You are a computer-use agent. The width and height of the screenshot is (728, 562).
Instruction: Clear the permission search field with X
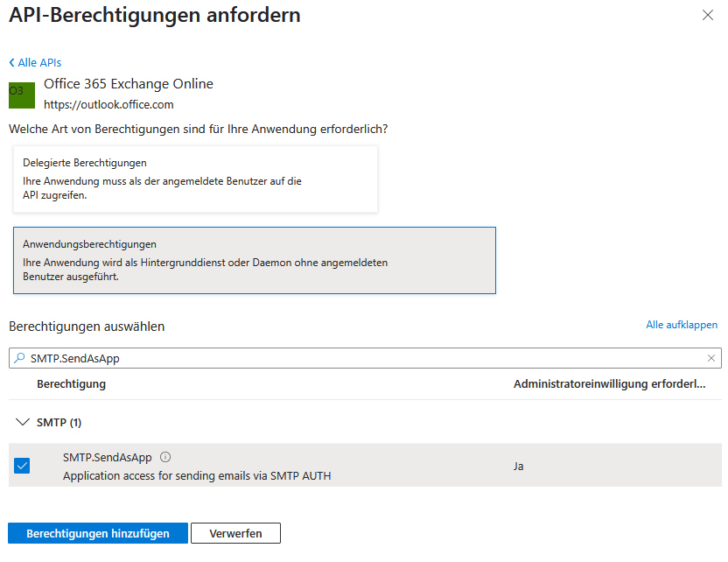pos(710,358)
